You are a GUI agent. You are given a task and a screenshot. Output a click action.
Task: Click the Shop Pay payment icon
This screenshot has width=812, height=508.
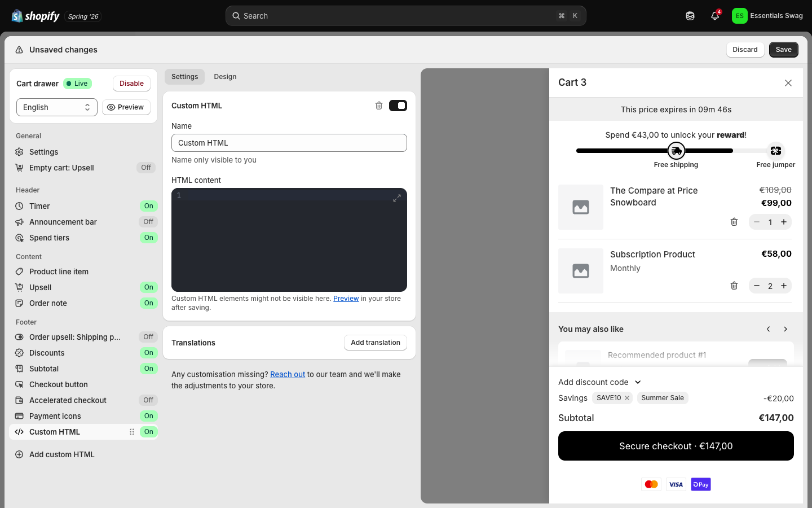(701, 484)
